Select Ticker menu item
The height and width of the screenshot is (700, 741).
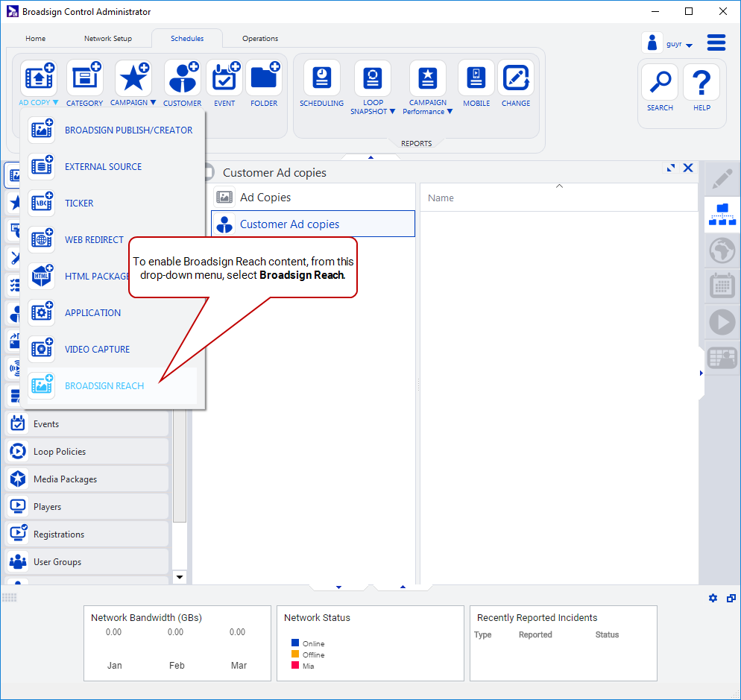coord(112,204)
